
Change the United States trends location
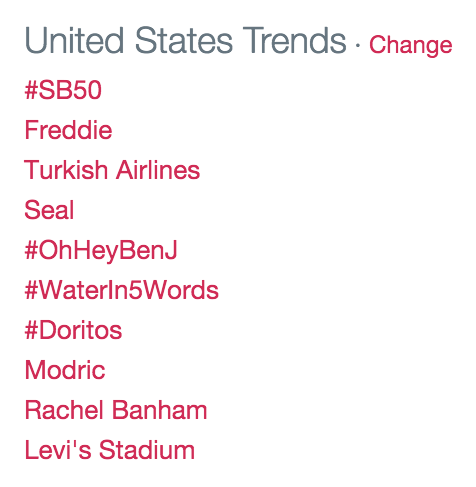pos(410,46)
